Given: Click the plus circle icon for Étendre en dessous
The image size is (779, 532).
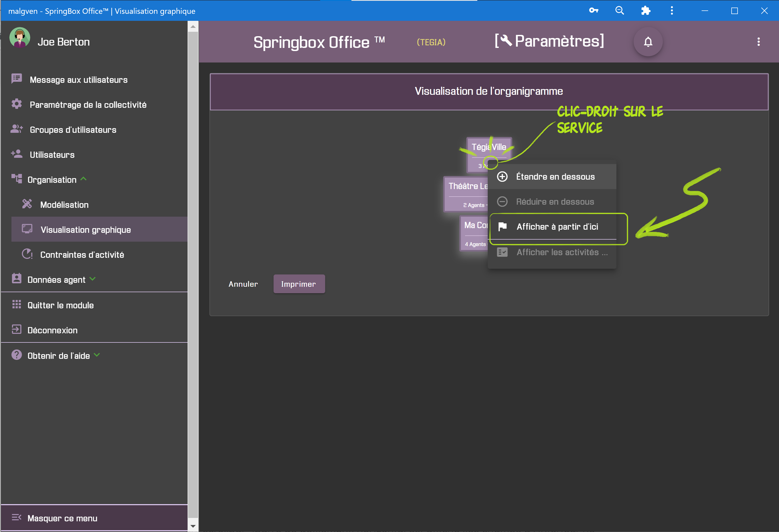Looking at the screenshot, I should pos(502,177).
